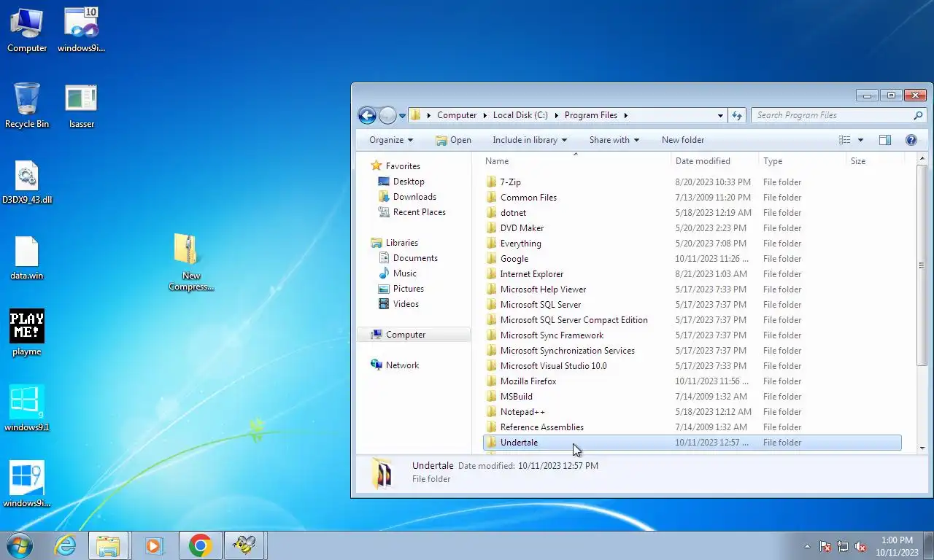Expand the arrow after Program Files breadcrumb
The height and width of the screenshot is (560, 934).
(625, 115)
